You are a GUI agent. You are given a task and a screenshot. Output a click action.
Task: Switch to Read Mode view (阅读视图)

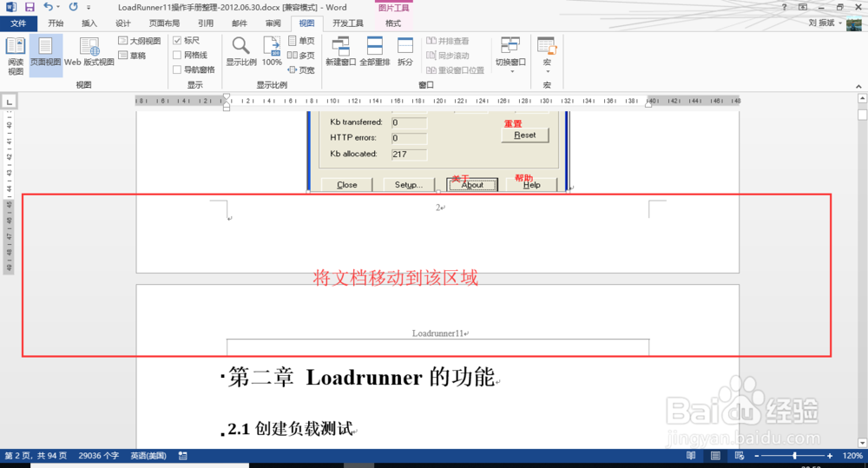point(16,56)
